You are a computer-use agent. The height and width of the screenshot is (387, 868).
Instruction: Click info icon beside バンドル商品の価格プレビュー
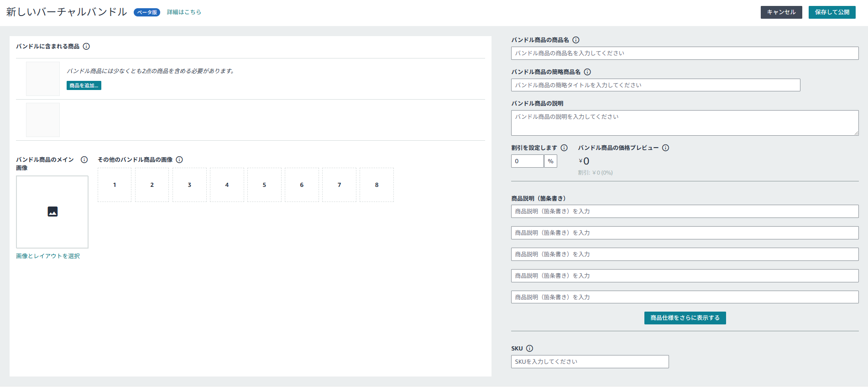(665, 148)
